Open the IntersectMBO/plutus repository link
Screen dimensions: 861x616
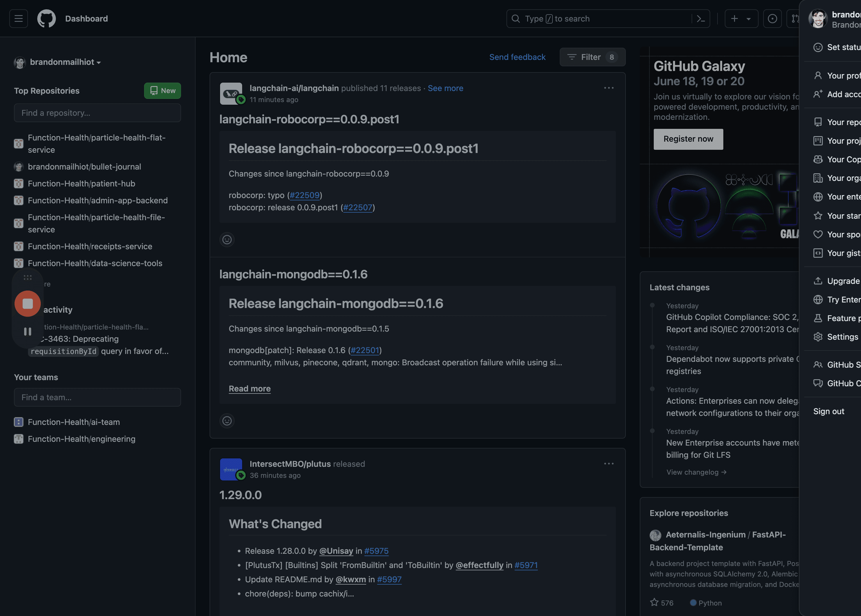(x=290, y=464)
